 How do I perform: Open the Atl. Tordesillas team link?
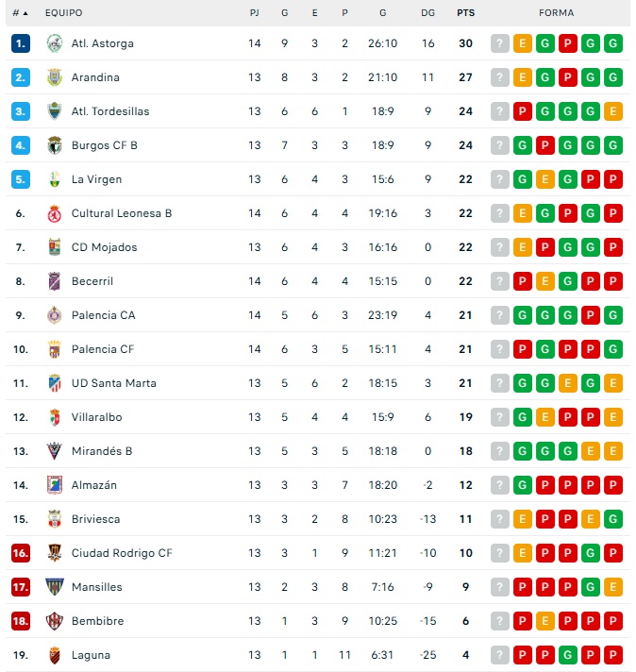click(x=109, y=111)
